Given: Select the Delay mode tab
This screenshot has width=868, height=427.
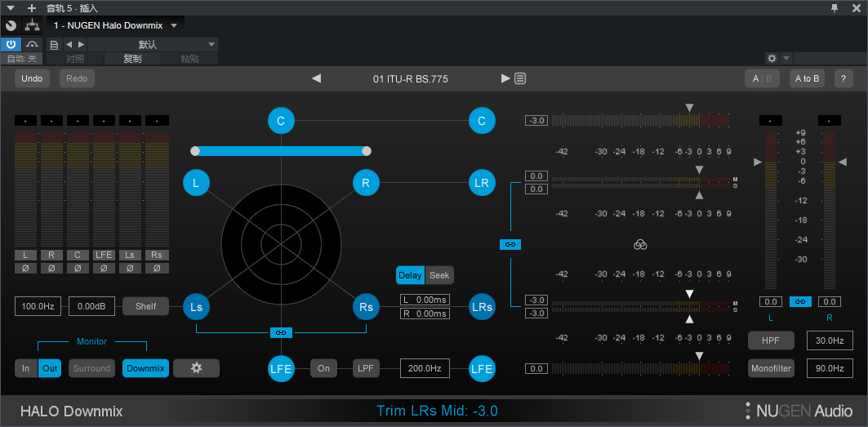Looking at the screenshot, I should click(x=410, y=275).
